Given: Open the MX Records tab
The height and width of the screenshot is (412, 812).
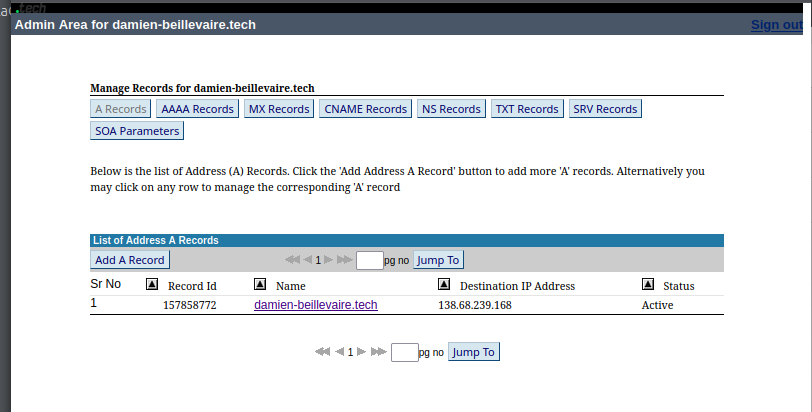Looking at the screenshot, I should (278, 109).
